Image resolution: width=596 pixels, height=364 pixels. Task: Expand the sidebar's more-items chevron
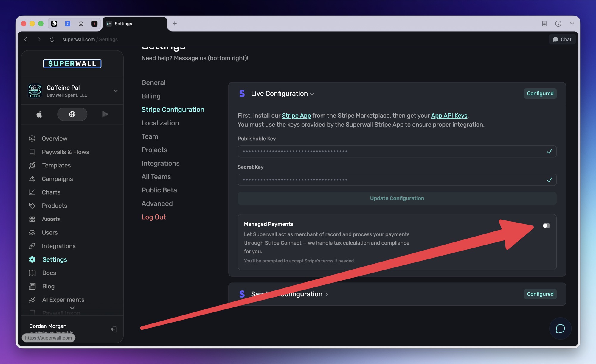pyautogui.click(x=72, y=308)
